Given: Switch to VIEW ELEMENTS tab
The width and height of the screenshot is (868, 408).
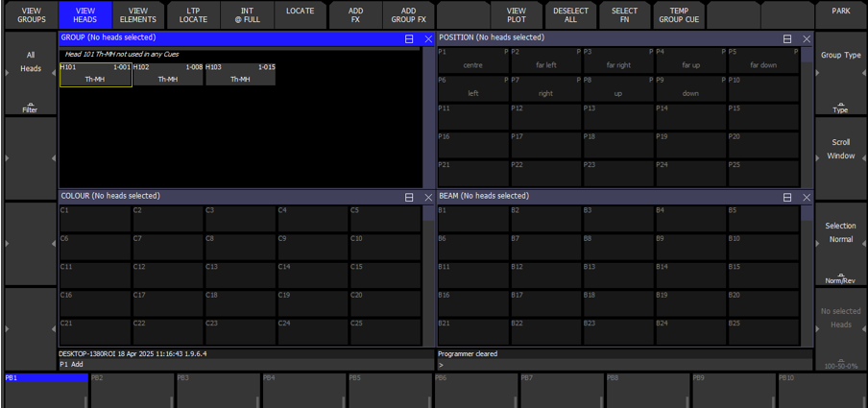Looking at the screenshot, I should (138, 14).
